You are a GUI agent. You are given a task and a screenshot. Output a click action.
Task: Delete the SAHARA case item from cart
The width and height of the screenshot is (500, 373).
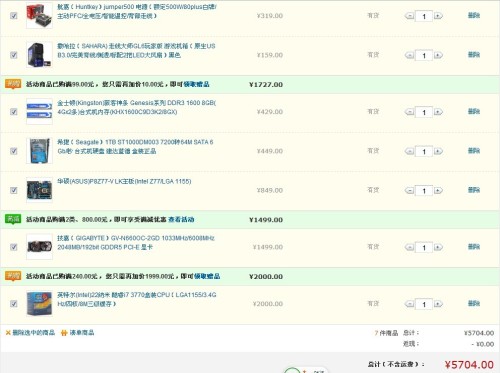(x=474, y=55)
